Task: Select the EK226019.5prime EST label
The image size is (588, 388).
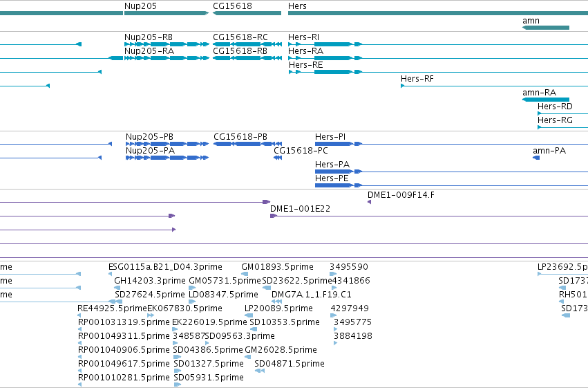Action: pyautogui.click(x=209, y=323)
